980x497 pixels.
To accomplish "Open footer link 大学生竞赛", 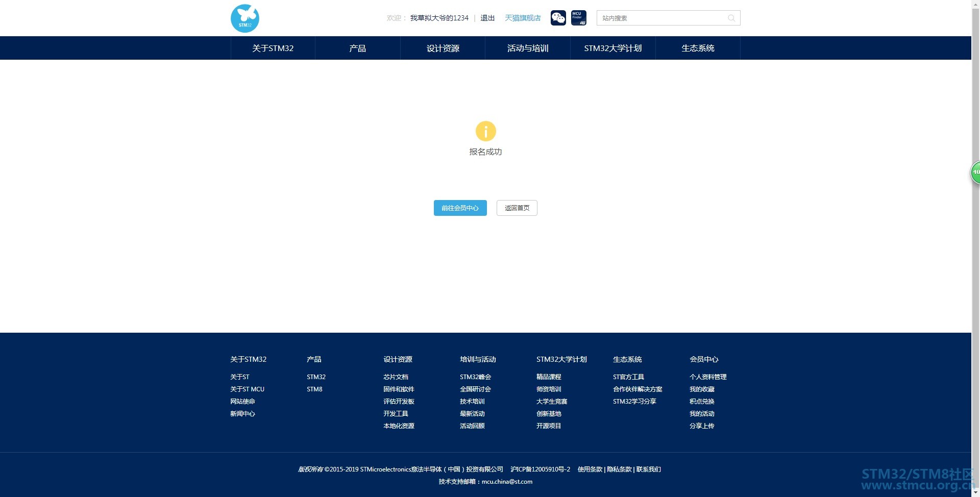I will pos(552,401).
